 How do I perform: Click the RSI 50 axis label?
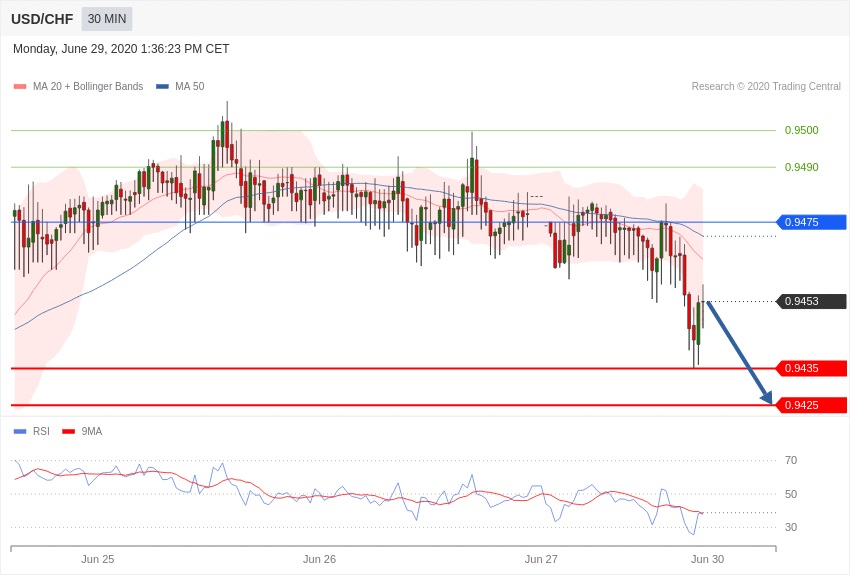(x=791, y=494)
